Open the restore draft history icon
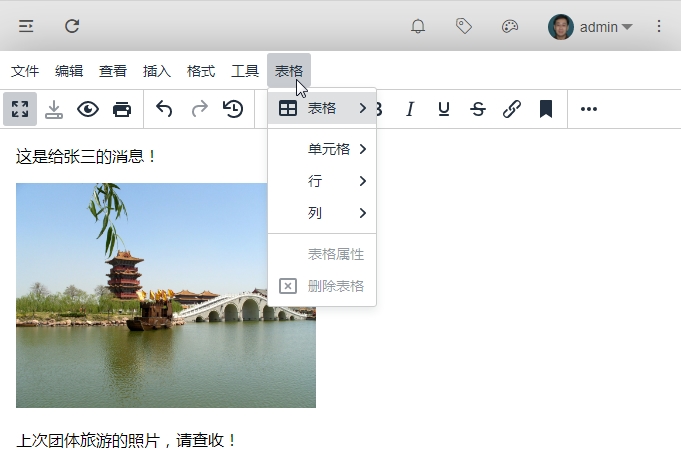Viewport: 681px width, 474px height. pos(233,109)
